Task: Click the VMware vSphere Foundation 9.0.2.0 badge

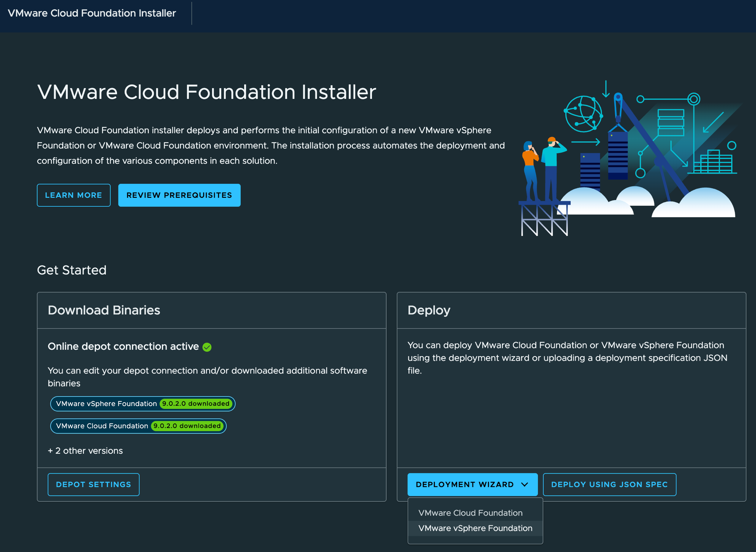Action: (x=143, y=404)
